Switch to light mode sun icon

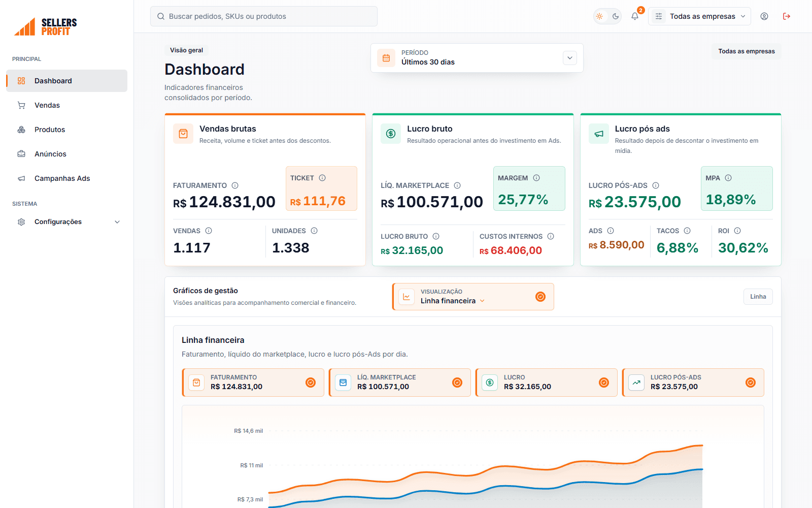(600, 16)
